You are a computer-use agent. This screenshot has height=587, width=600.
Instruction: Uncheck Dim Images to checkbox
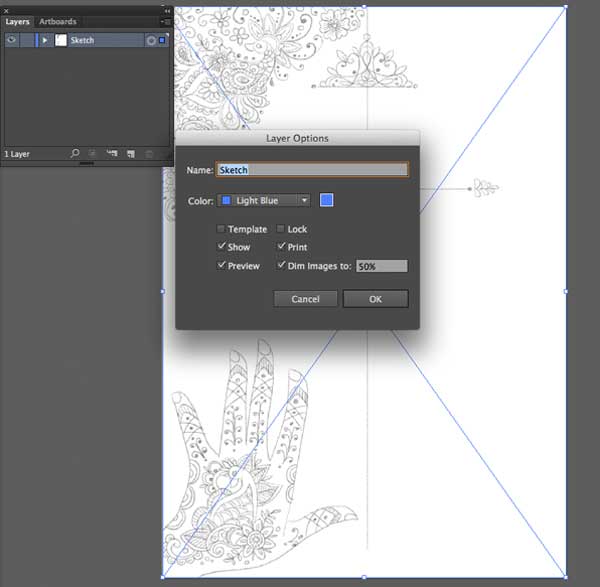281,265
